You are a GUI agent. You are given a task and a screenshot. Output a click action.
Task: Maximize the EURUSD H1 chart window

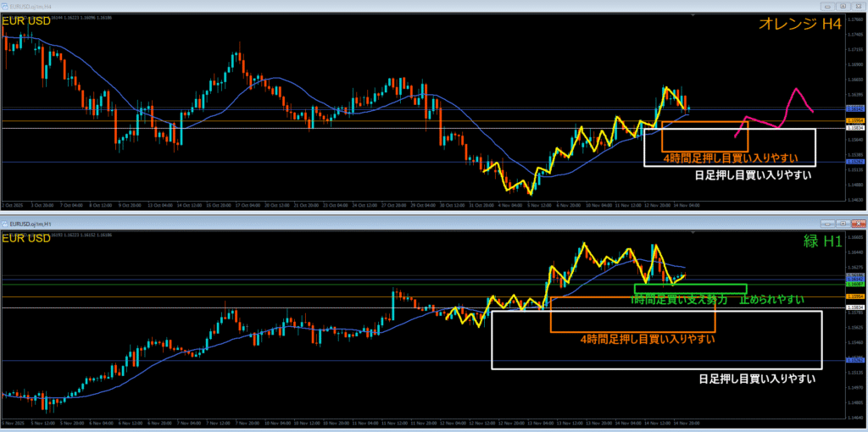(x=843, y=224)
